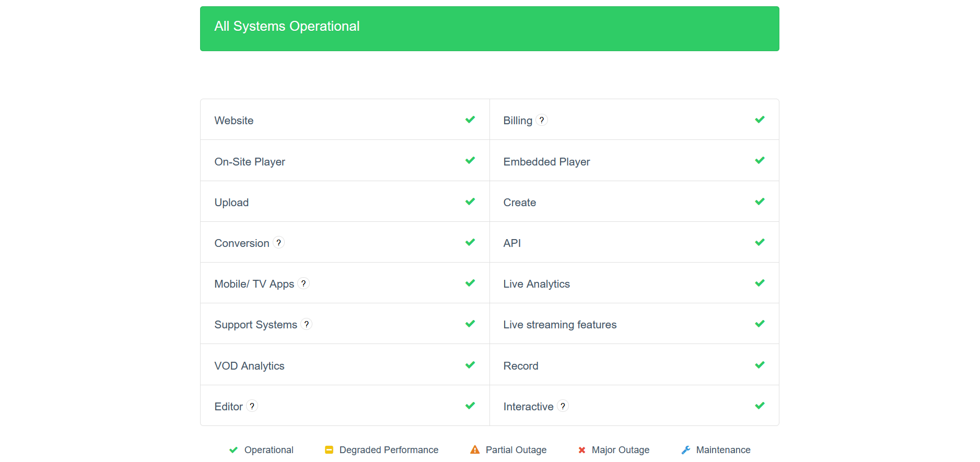Click the Support Systems status checkmark
980x462 pixels.
click(470, 324)
